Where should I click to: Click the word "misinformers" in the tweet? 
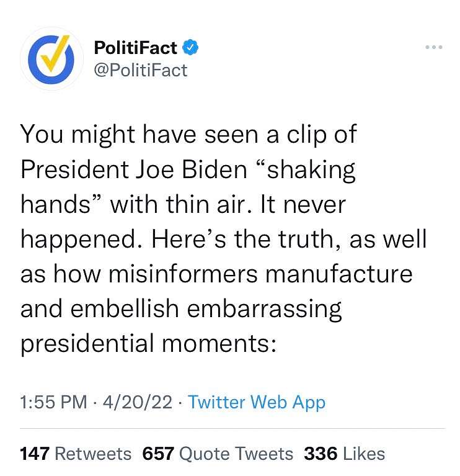(183, 274)
